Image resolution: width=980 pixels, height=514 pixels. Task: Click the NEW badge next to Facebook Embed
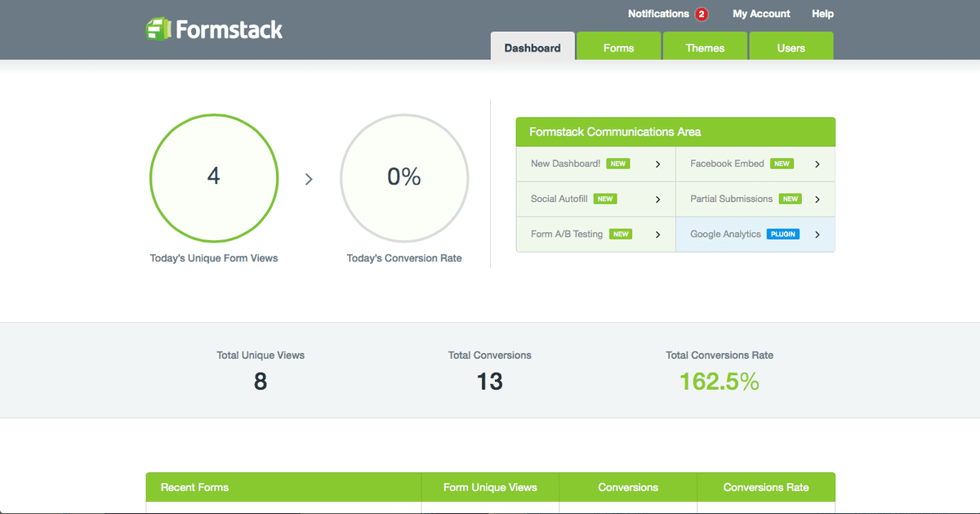pyautogui.click(x=782, y=163)
